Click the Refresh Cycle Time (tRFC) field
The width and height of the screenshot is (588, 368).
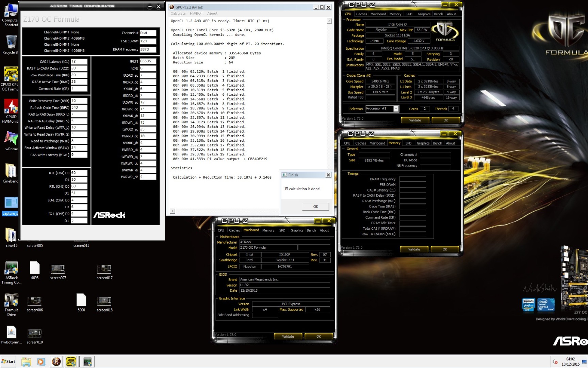click(79, 108)
